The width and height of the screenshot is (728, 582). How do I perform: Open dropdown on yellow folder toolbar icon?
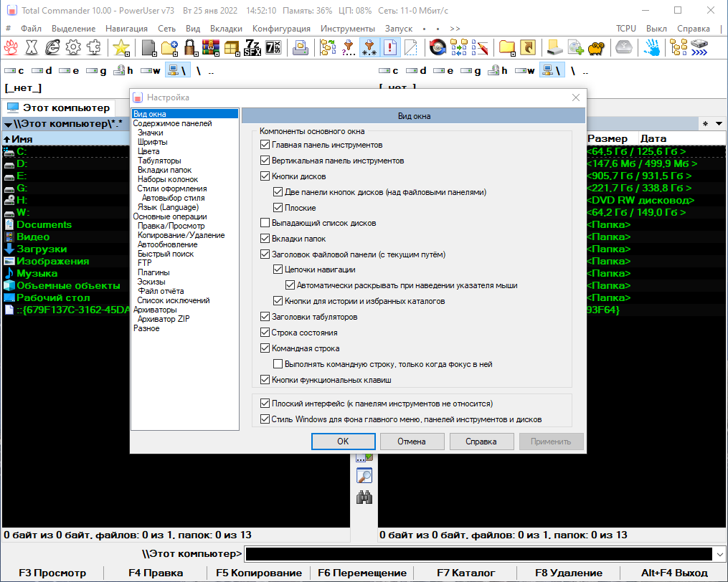click(x=513, y=54)
